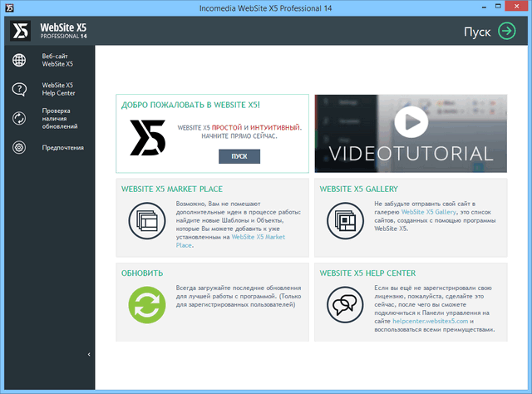Click the Проверка наличия обновлений refresh icon
This screenshot has height=394, width=532.
(19, 118)
